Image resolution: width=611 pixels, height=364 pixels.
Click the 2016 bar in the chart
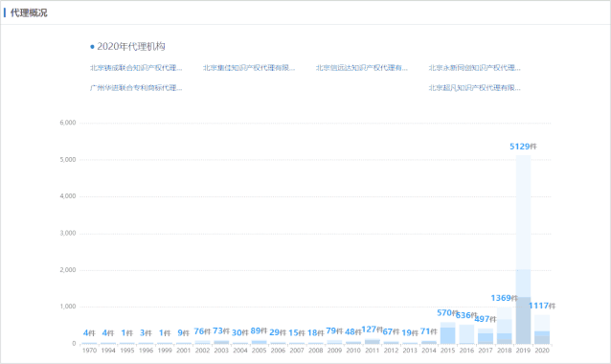coord(466,334)
